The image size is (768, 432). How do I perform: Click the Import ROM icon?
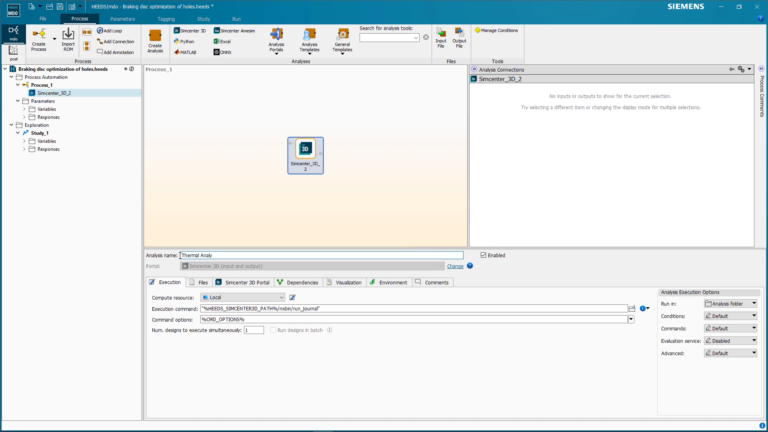click(x=68, y=40)
